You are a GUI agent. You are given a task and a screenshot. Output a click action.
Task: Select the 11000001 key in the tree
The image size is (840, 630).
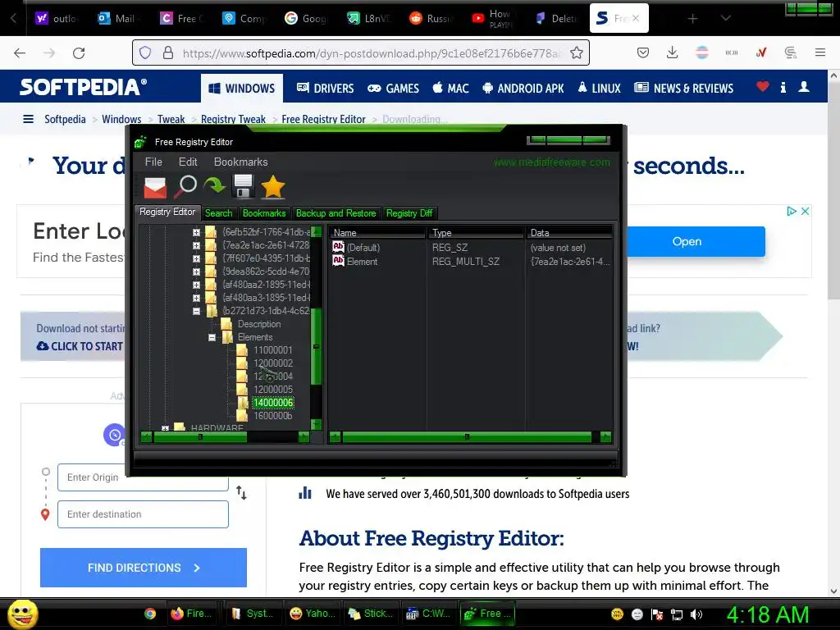(x=272, y=349)
